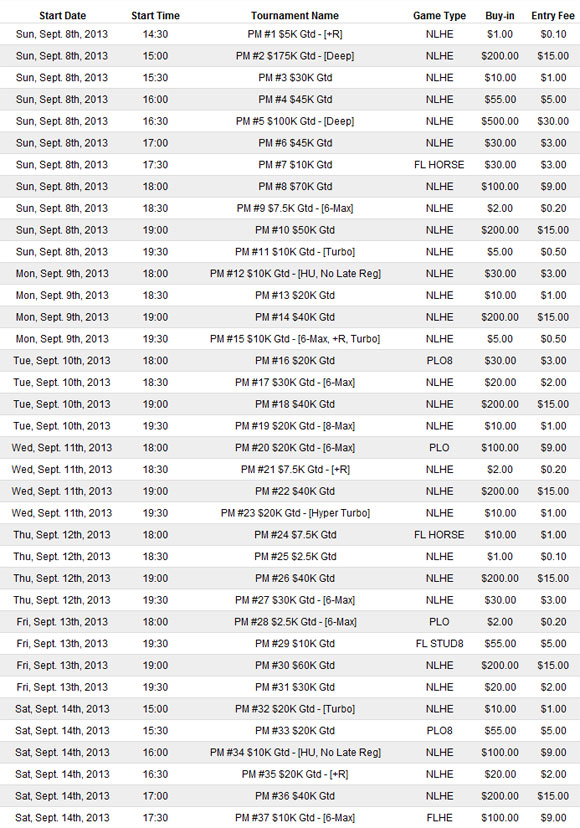Choose the PM #7 $10K Gtd tournament
The width and height of the screenshot is (580, 828).
[295, 165]
